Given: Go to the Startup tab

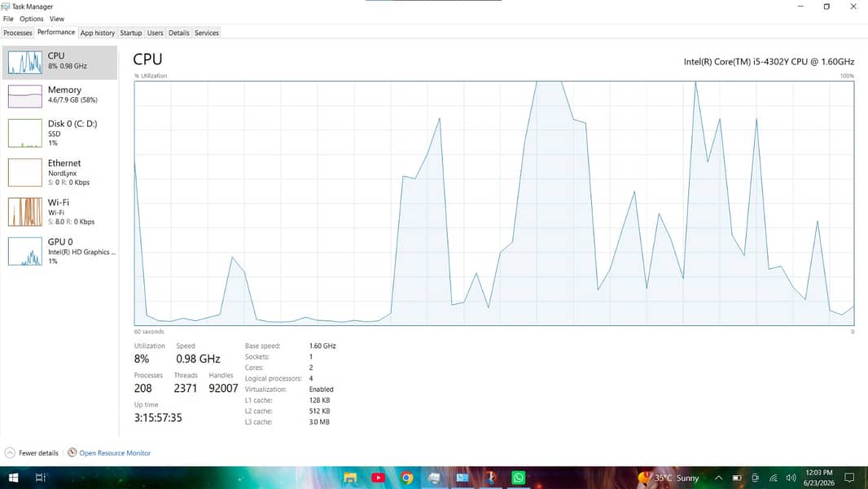Looking at the screenshot, I should [130, 33].
